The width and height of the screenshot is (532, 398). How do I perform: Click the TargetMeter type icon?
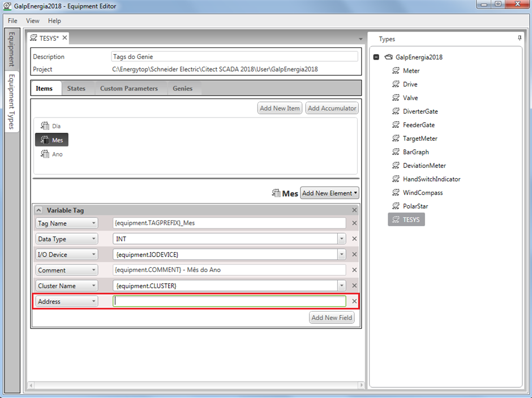[396, 139]
